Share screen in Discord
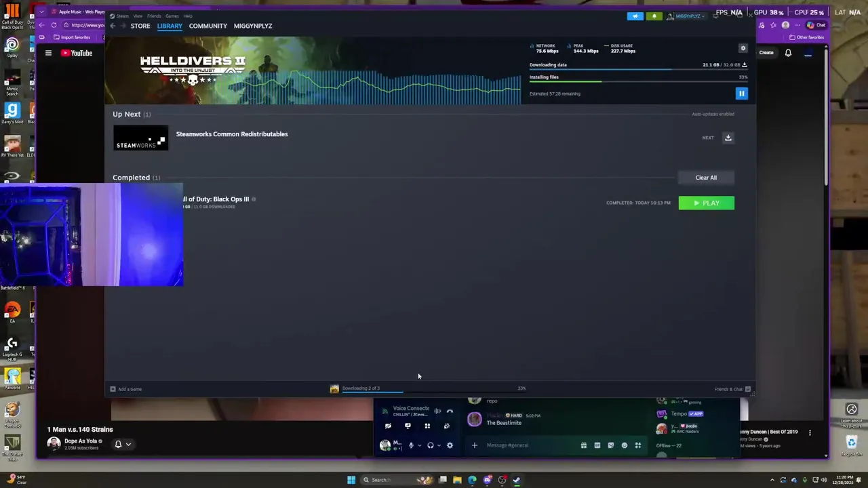 click(x=408, y=426)
